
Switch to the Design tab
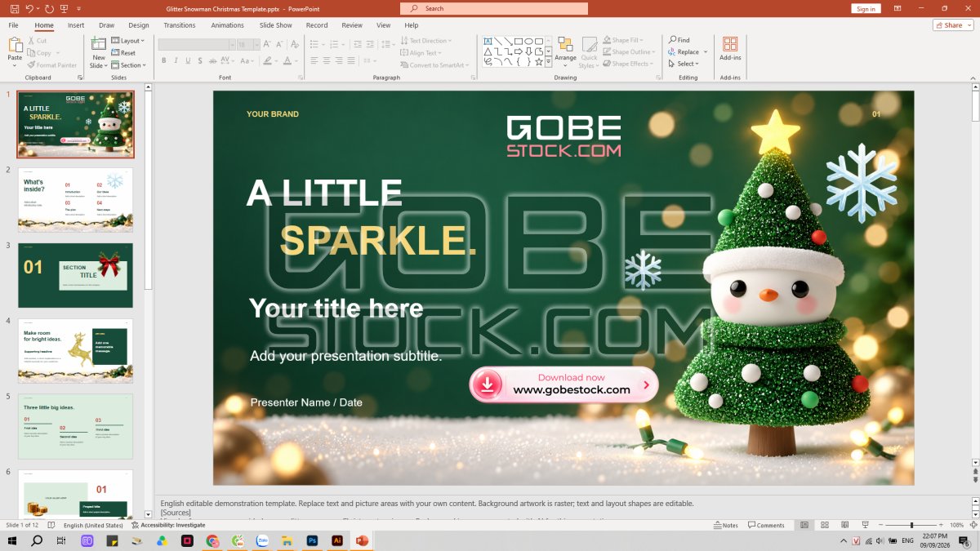[139, 25]
